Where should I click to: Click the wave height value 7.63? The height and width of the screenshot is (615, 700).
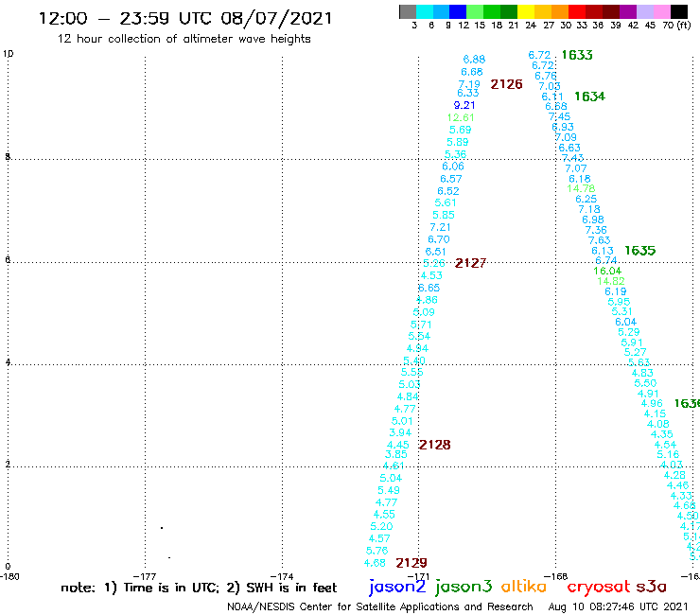click(599, 240)
